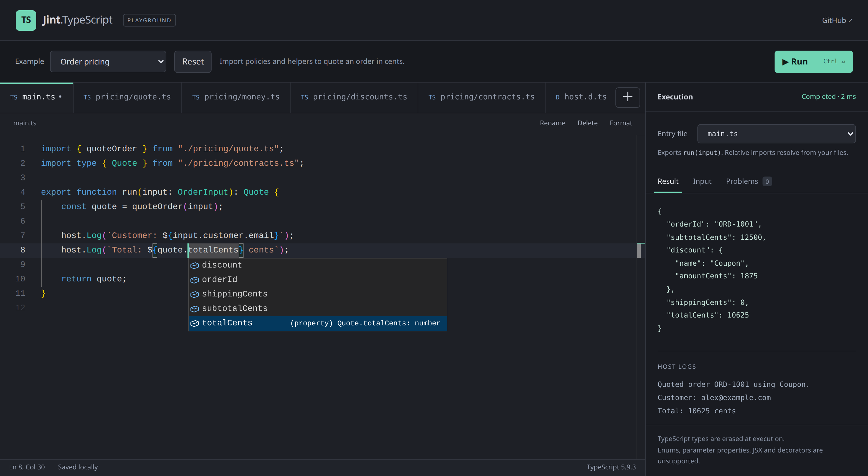Click the "amountCents": 1875 result line
The image size is (868, 476).
716,276
